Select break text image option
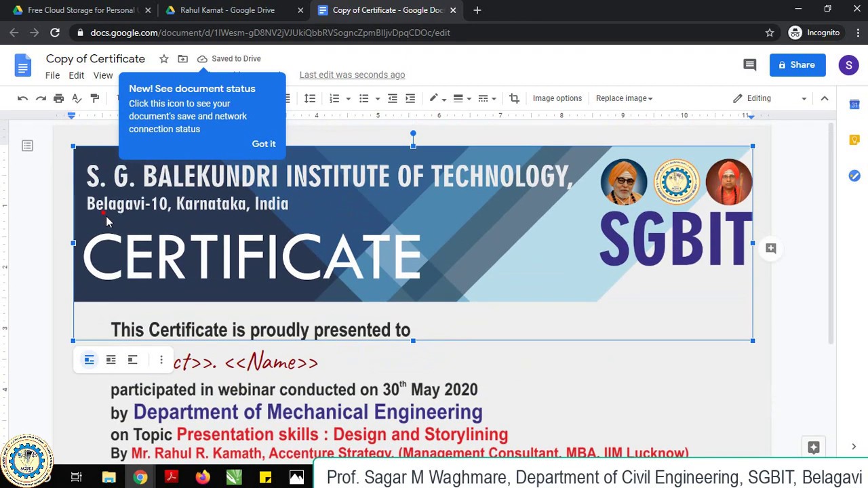The height and width of the screenshot is (488, 868). (x=133, y=360)
